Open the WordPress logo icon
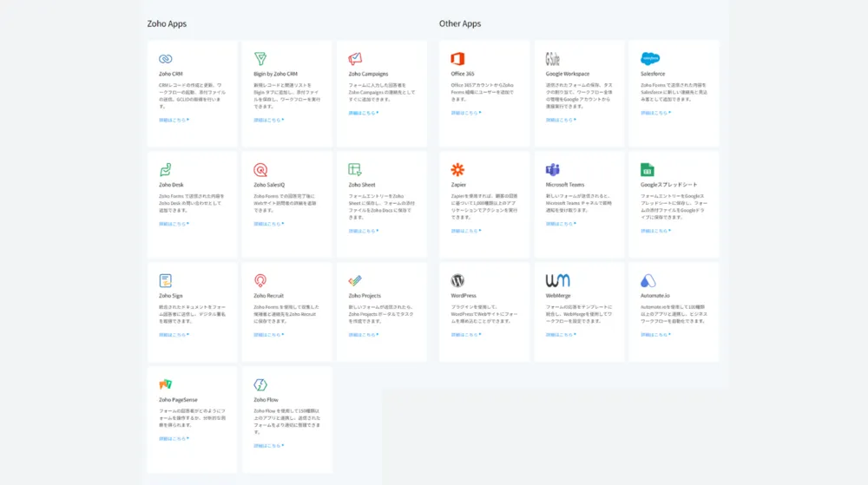This screenshot has height=485, width=868. (457, 280)
